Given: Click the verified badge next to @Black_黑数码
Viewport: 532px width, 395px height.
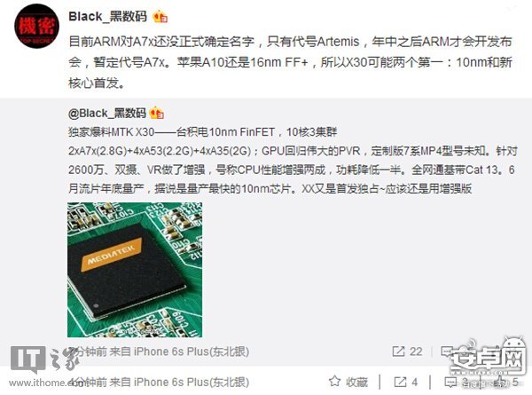Looking at the screenshot, I should point(156,113).
